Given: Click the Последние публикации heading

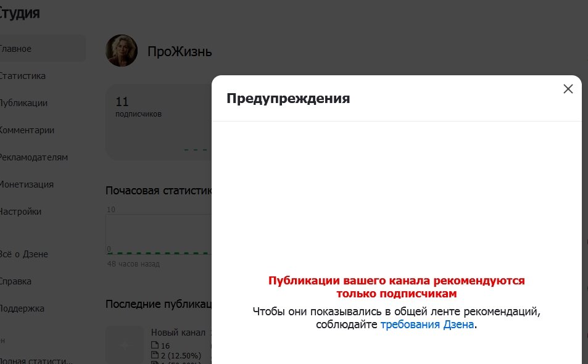Looking at the screenshot, I should (159, 304).
